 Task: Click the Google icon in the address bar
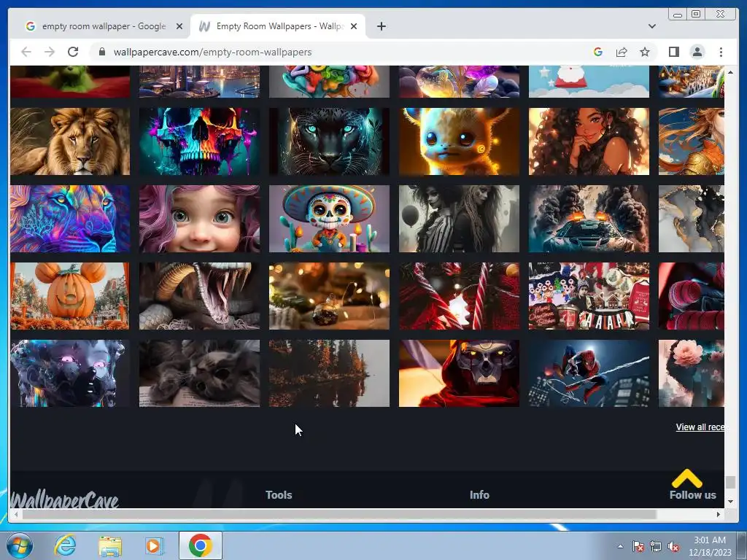598,52
